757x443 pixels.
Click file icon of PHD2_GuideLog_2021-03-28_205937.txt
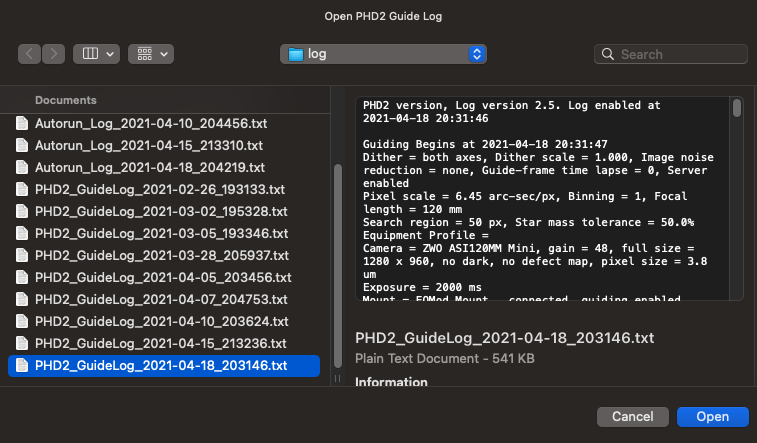click(x=22, y=255)
